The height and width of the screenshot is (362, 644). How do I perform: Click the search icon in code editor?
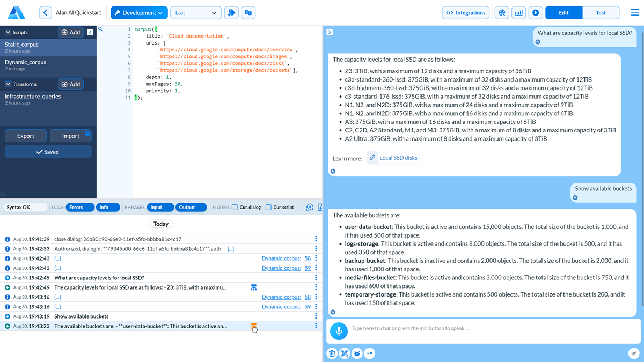[100, 29]
